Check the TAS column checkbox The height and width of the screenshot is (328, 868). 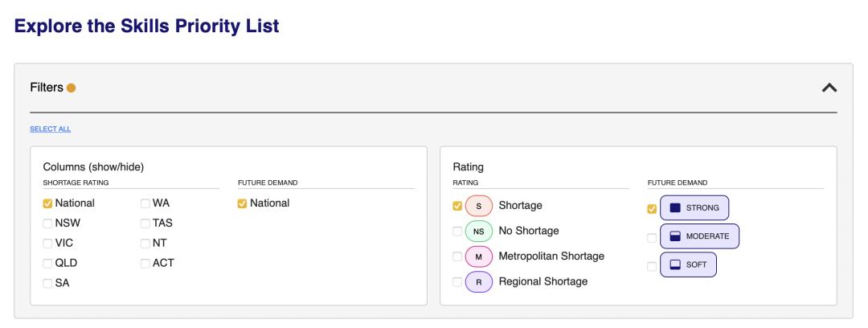click(x=145, y=223)
